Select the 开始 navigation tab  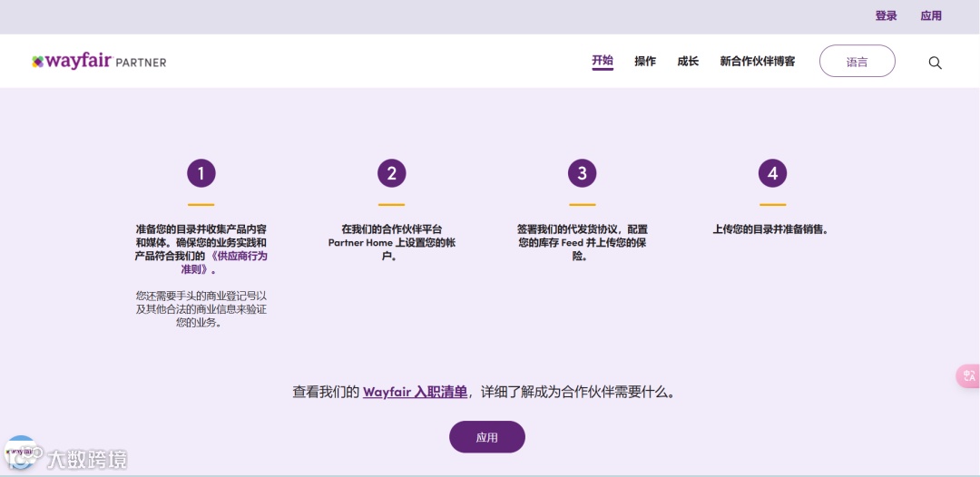(x=603, y=61)
